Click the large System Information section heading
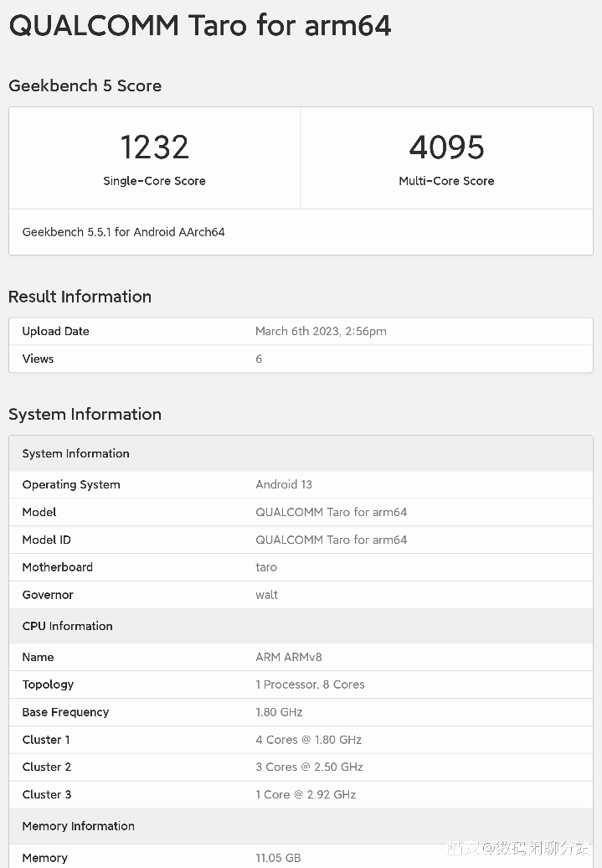 85,414
